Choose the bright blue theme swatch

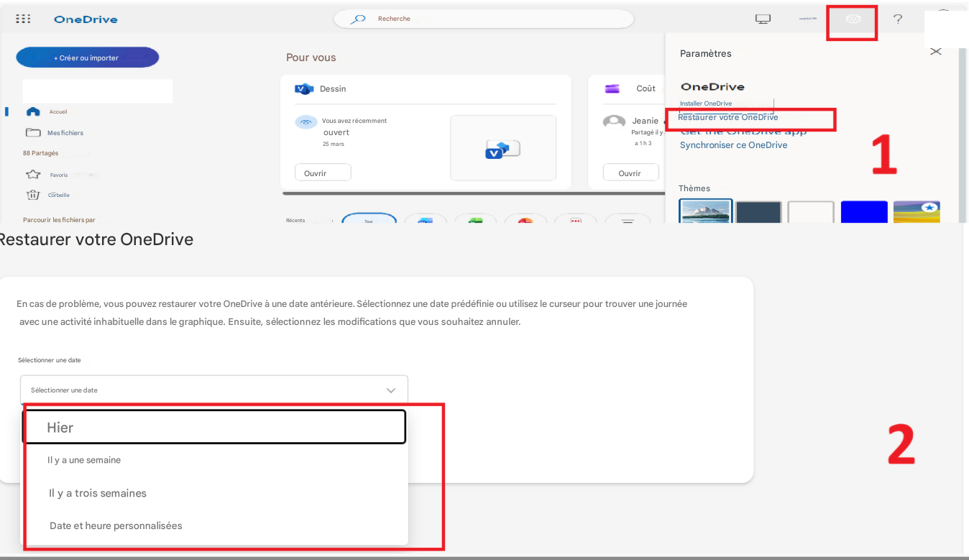tap(864, 211)
